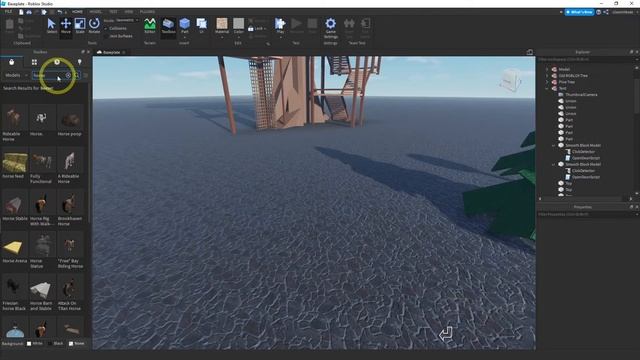
Task: Activate the Rotate tool
Action: 94,26
